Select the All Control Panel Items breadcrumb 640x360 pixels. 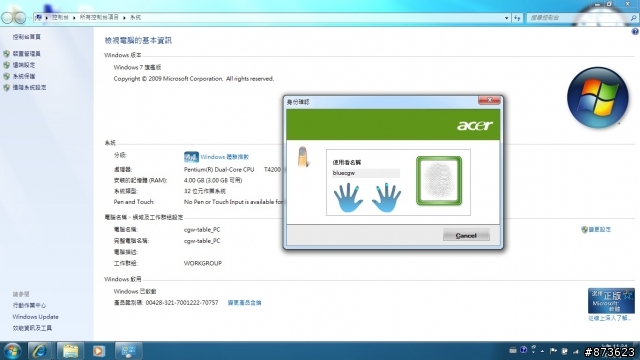tap(99, 18)
